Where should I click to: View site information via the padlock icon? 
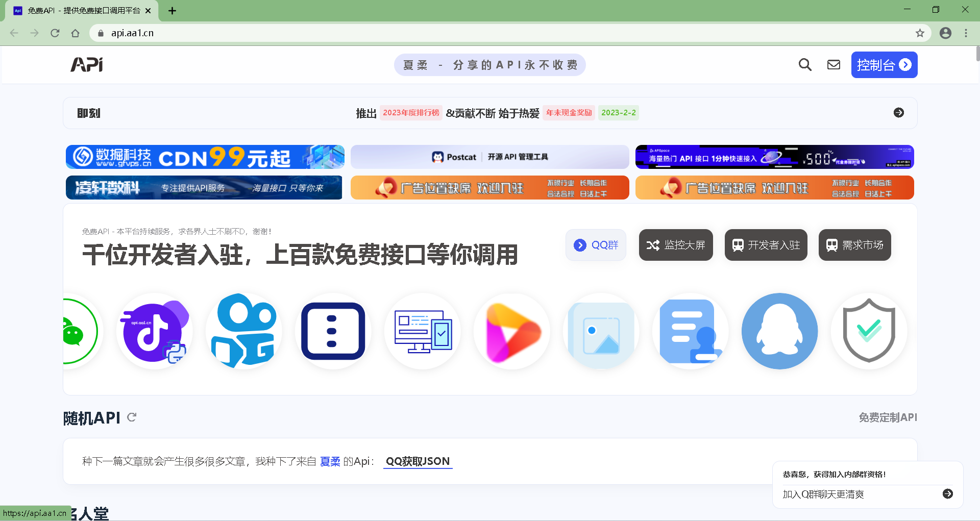click(101, 33)
